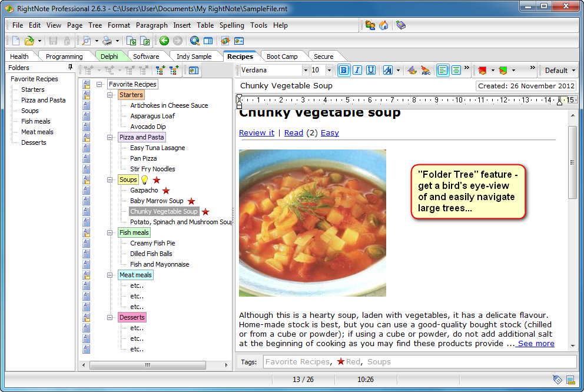Toggle bold formatting
Image resolution: width=584 pixels, height=392 pixels.
[x=343, y=70]
